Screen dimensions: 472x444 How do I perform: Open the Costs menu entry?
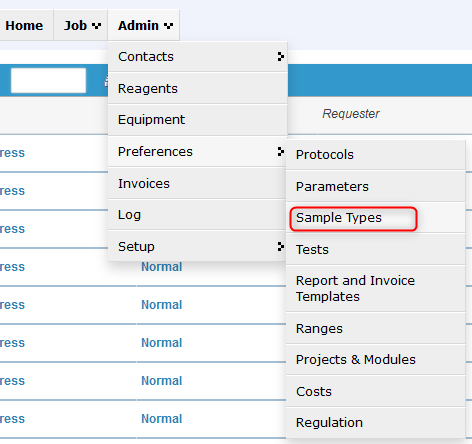pos(375,392)
